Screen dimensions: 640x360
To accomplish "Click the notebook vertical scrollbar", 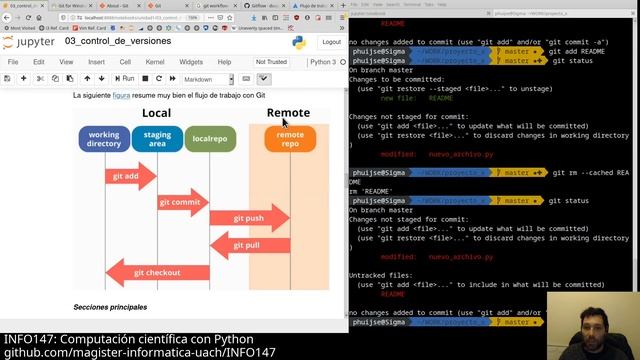I will (x=346, y=202).
